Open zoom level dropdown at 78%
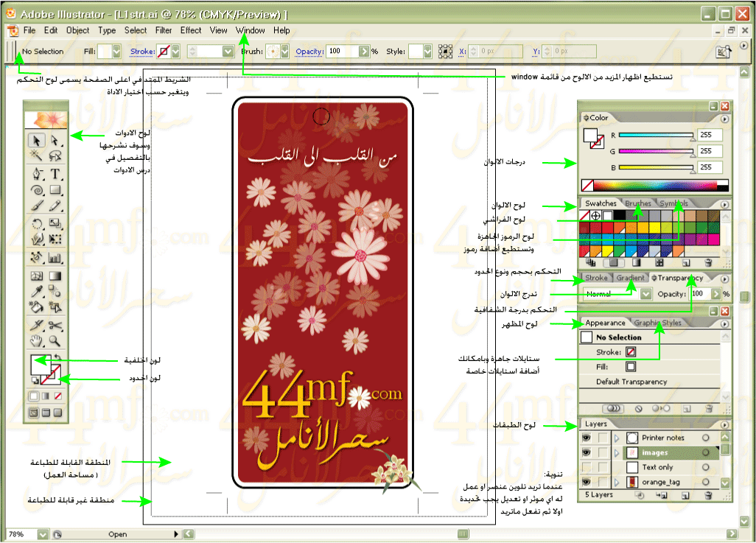756x543 pixels. pos(43,534)
